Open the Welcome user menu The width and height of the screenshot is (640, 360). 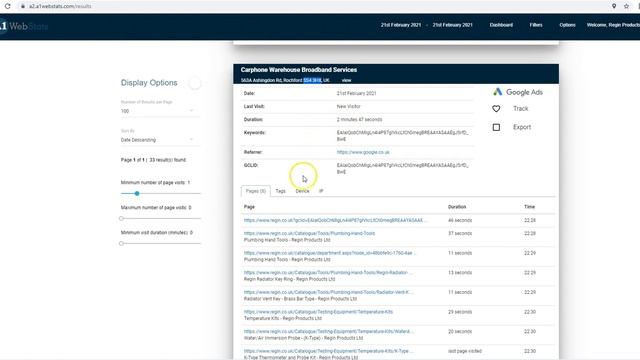click(613, 25)
